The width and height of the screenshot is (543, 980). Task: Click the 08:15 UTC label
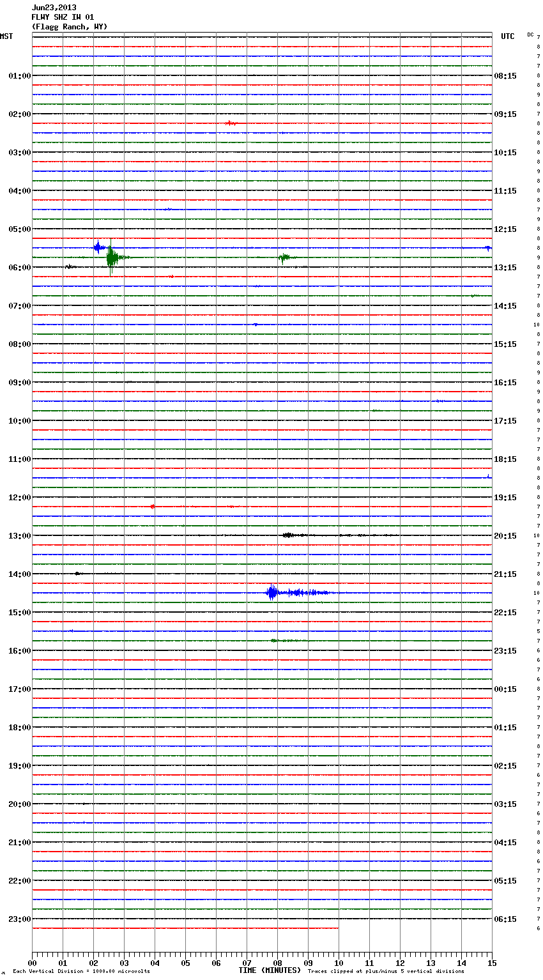tap(505, 75)
